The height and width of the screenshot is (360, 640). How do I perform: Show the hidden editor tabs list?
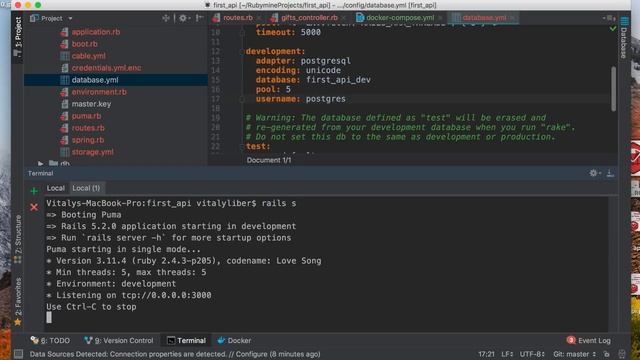(x=609, y=18)
